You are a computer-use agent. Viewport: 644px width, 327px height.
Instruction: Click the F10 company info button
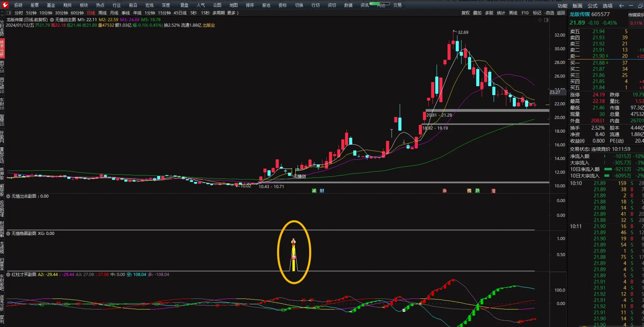point(525,13)
